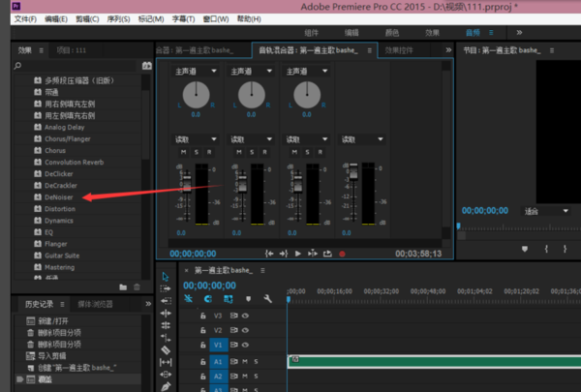Adjust first mixer track volume fader

point(187,182)
